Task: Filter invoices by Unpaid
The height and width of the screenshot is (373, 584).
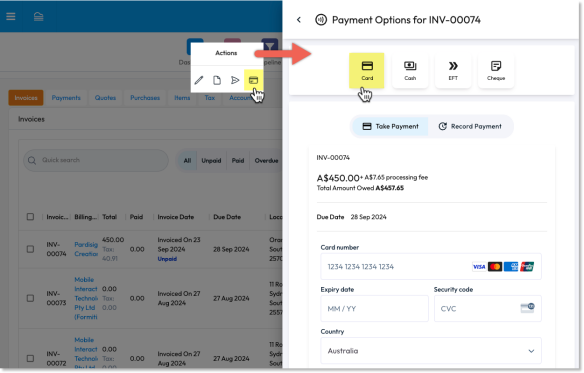Action: (211, 161)
